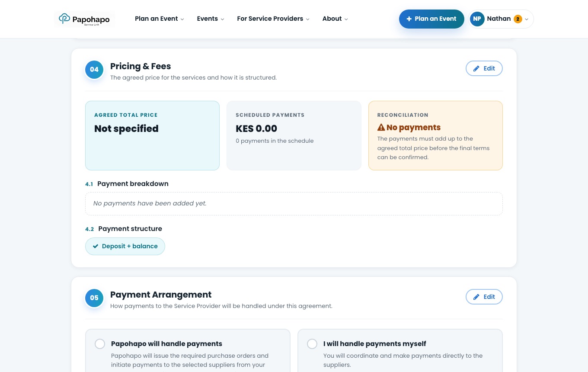This screenshot has width=588, height=372.
Task: Click the pencil icon in Payment Arrangement Edit
Action: tap(476, 297)
